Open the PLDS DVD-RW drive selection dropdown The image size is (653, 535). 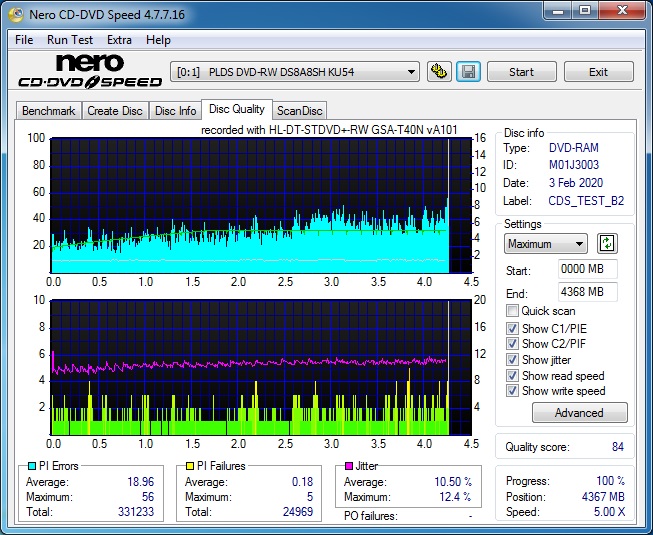click(295, 72)
